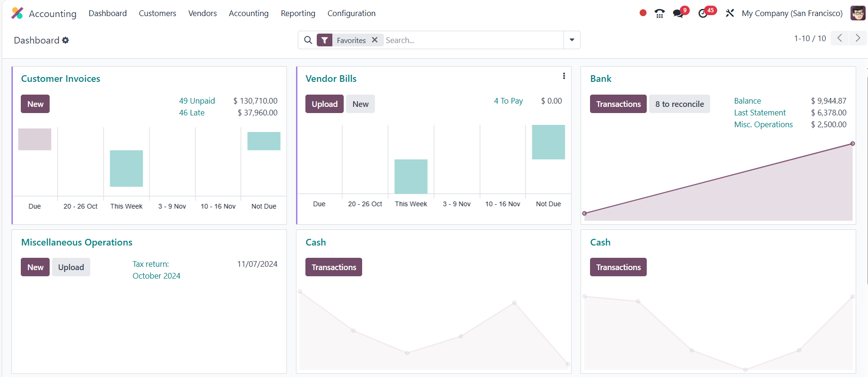Click into the Search... input field
Viewport: 868px width, 377px height.
tap(473, 40)
